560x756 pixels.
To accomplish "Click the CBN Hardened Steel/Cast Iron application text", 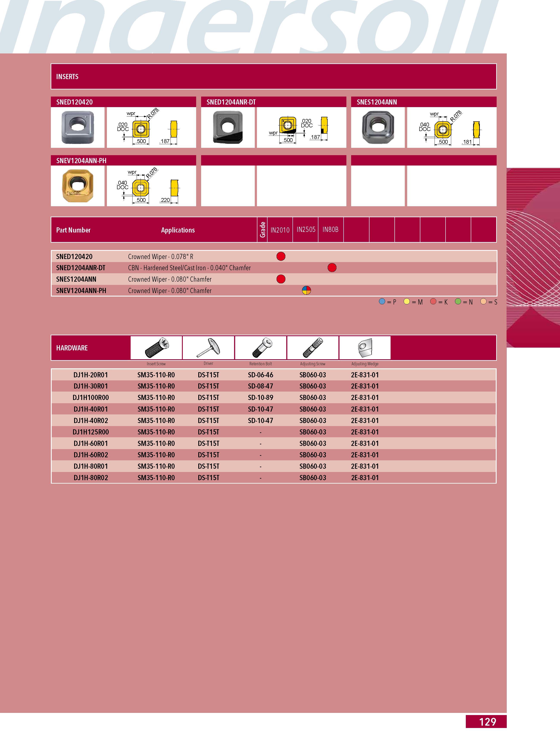I will [189, 268].
